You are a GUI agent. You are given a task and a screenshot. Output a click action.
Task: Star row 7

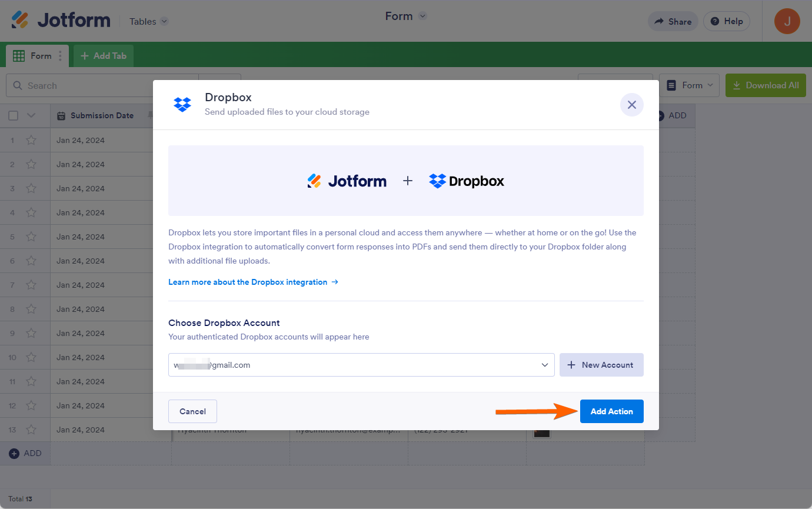[x=31, y=285]
